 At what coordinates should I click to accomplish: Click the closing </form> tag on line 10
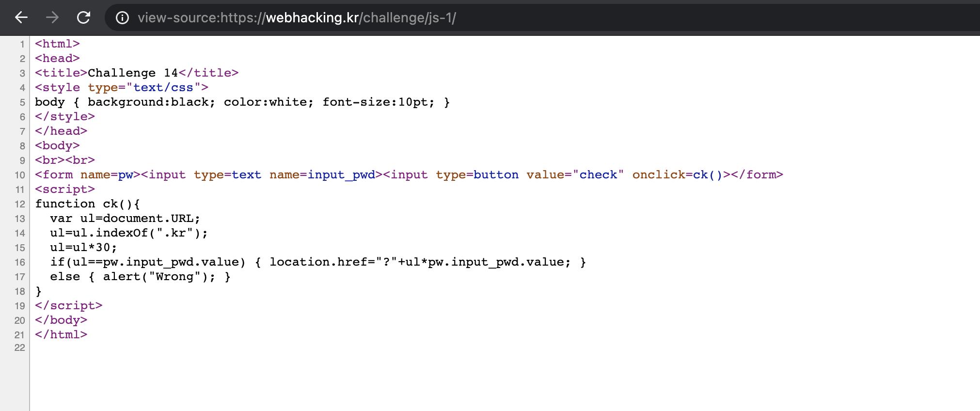click(x=757, y=174)
